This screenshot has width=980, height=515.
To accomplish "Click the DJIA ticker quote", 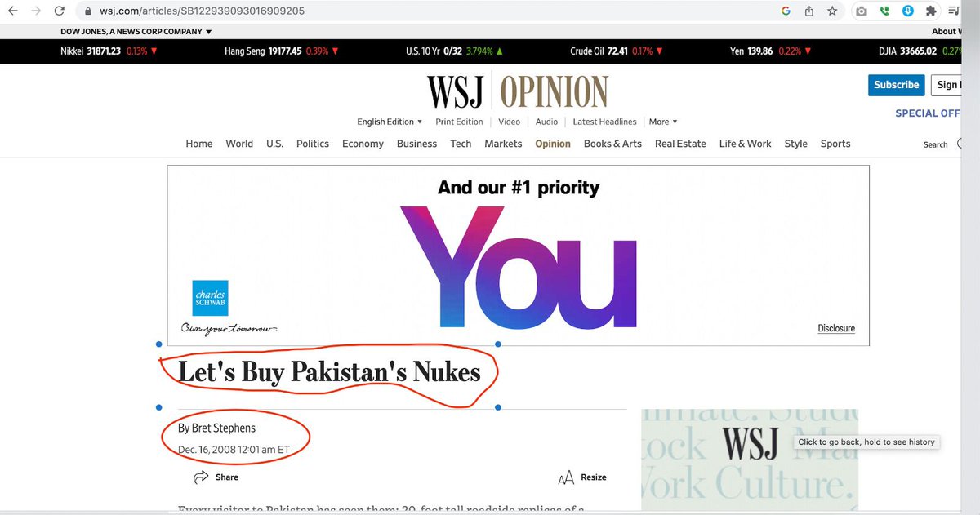I will point(919,51).
